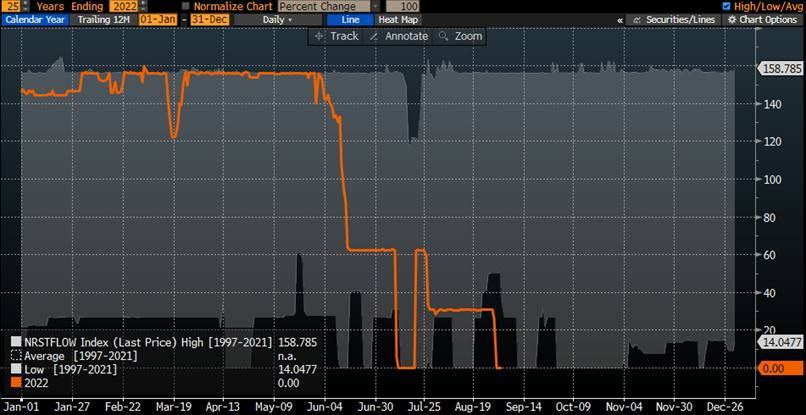Click the 'Low [1997-2021]' legend text
Screen dimensions: 806x415
pos(70,369)
